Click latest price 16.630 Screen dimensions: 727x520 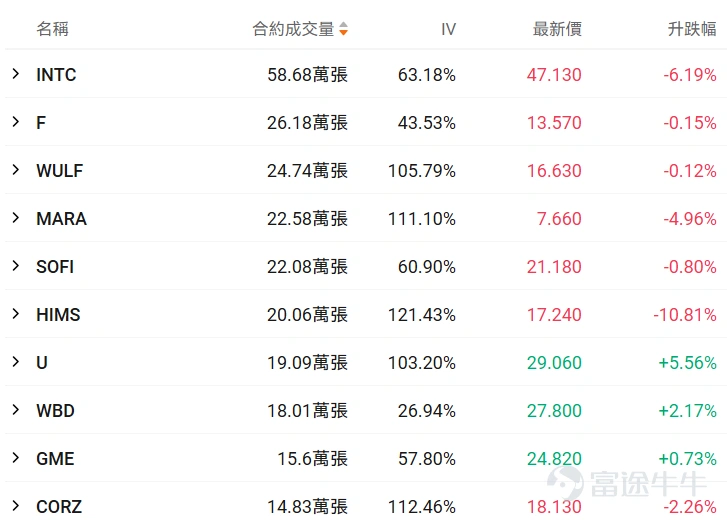coord(554,171)
